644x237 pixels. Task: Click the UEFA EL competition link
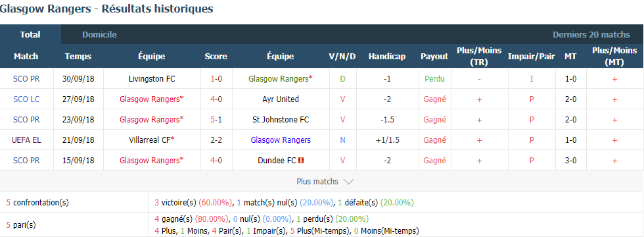pos(26,140)
